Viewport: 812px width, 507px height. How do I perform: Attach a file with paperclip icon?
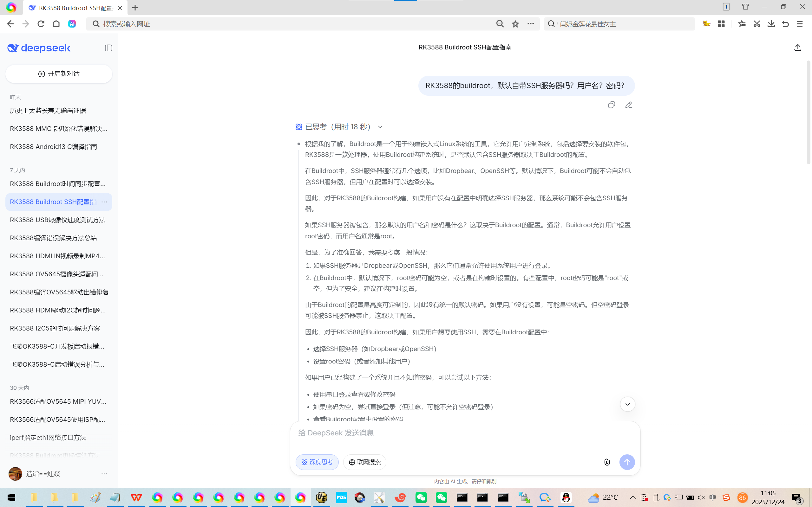click(x=607, y=462)
